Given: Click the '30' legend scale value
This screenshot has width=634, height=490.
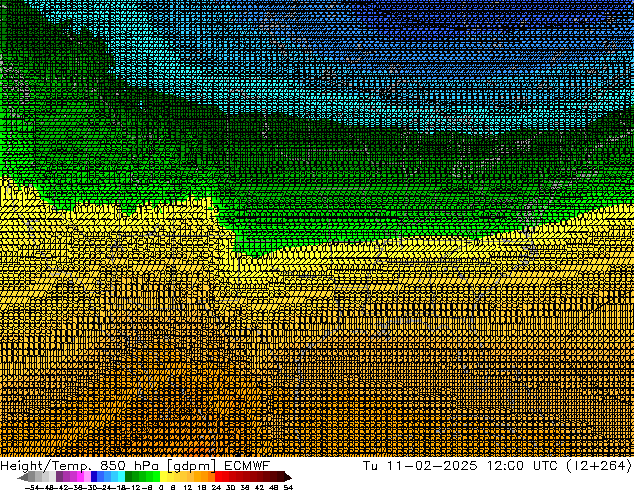Looking at the screenshot, I should click(230, 488).
